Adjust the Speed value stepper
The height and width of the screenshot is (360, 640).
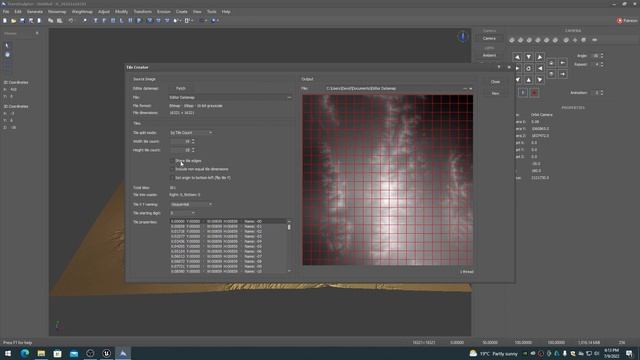602,64
